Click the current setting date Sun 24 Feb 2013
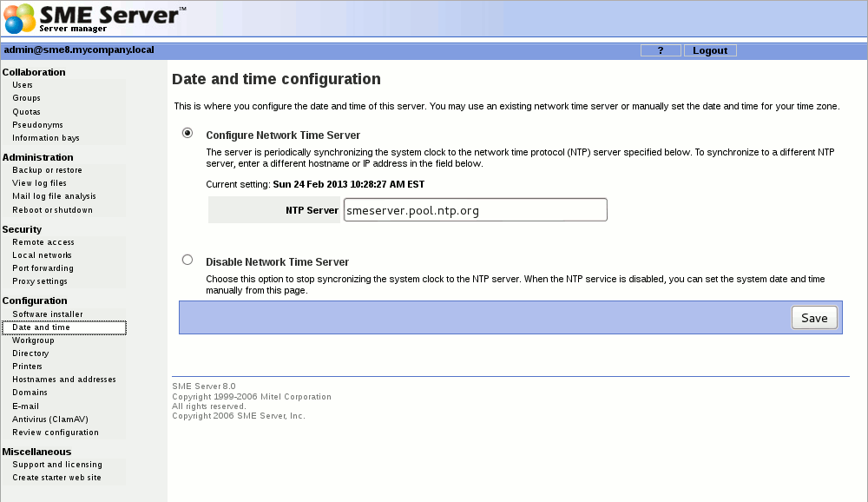The height and width of the screenshot is (502, 868). pos(349,184)
